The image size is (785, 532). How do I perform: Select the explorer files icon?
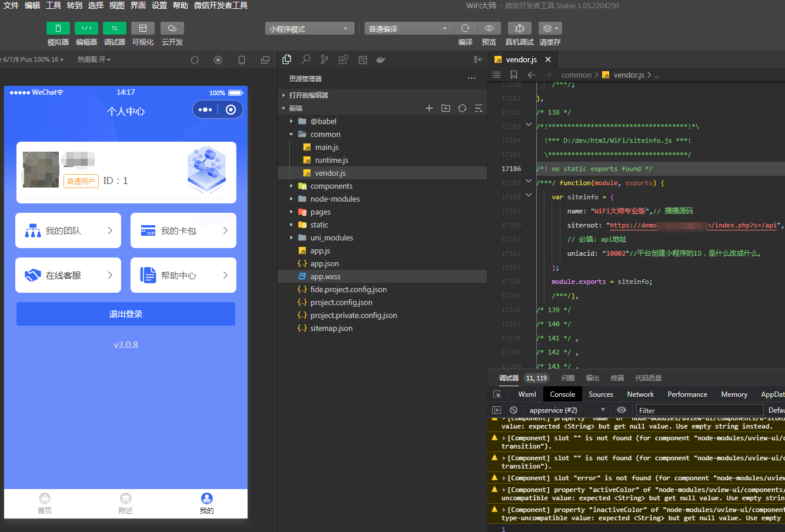[287, 59]
